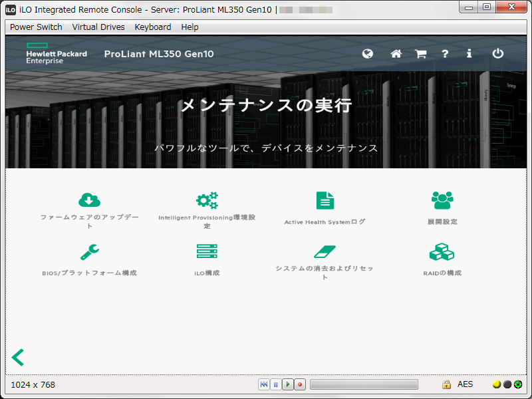Open ファームウェアのアップデート cloud download icon
Viewport: 532px width, 399px height.
pos(90,199)
